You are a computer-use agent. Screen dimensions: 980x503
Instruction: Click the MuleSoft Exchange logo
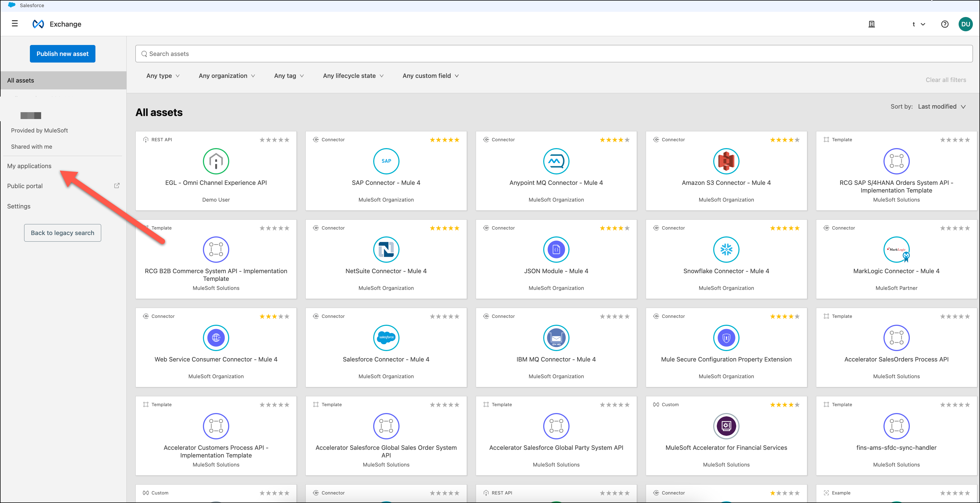38,24
